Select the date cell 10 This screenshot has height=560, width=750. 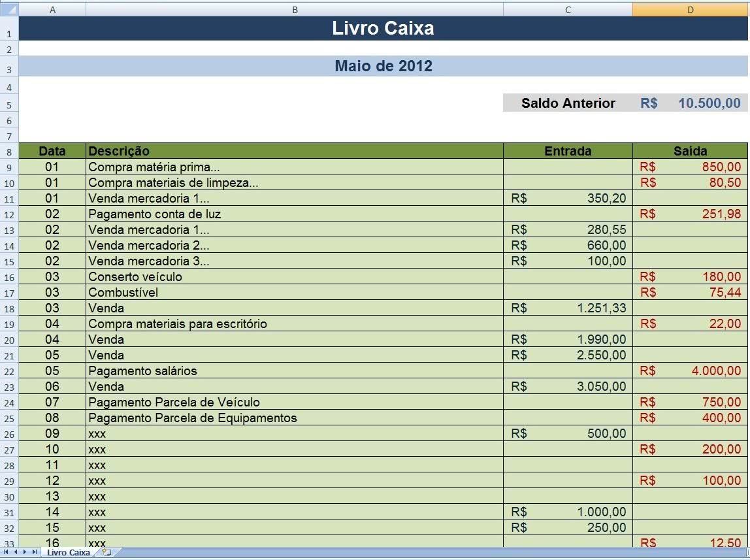(x=53, y=449)
